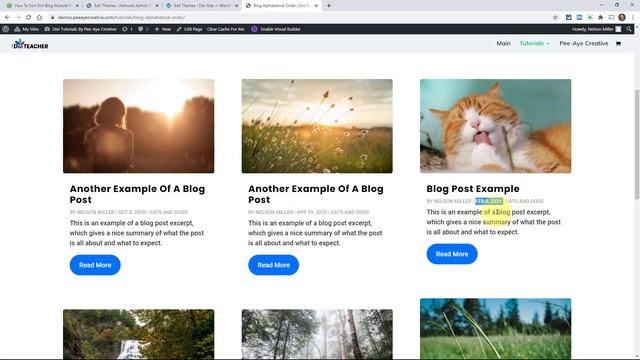This screenshot has height=360, width=640.
Task: Click Read More under the sunset woman post
Action: pyautogui.click(x=95, y=265)
